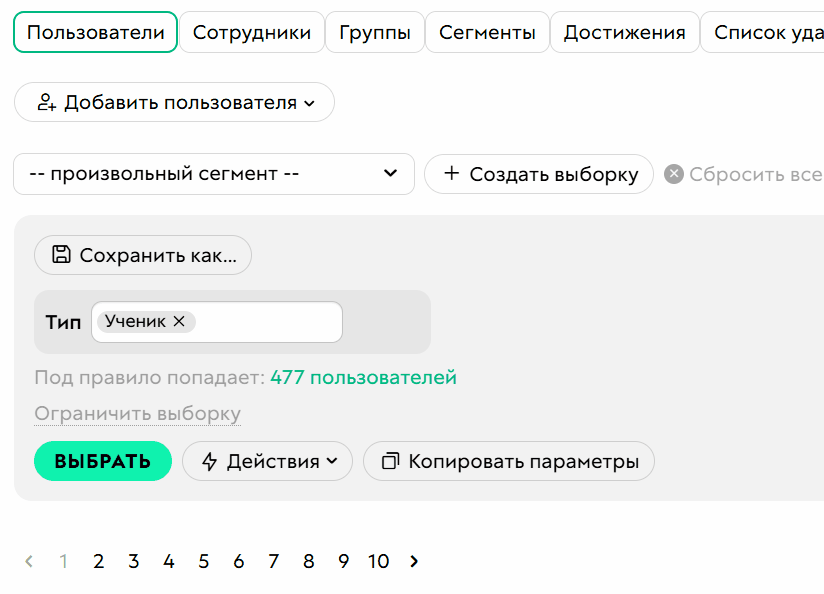The width and height of the screenshot is (824, 594).
Task: Open the 477 пользователей link
Action: coord(361,378)
